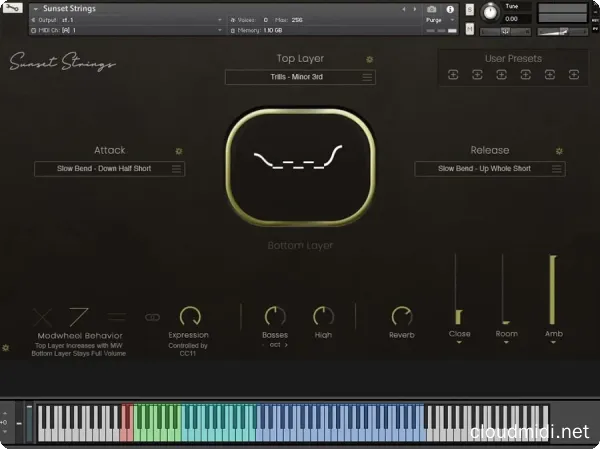600x449 pixels.
Task: Open the gear icon beside Modwheel Behavior
Action: coord(6,348)
